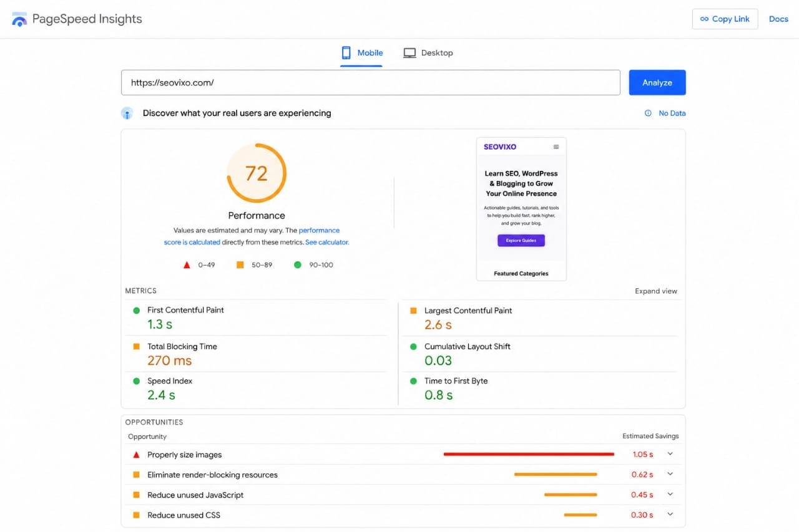Image resolution: width=799 pixels, height=532 pixels.
Task: Click the hamburger menu in SEOVIXO preview
Action: tap(556, 147)
